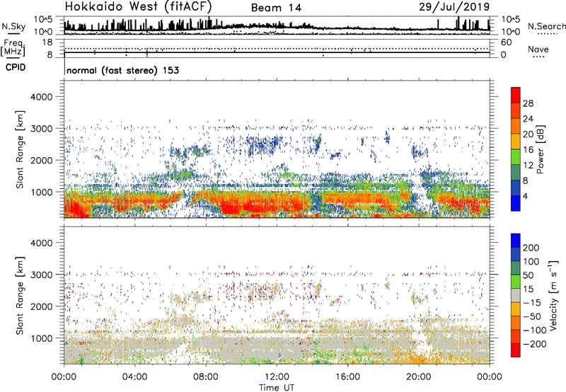566x392 pixels.
Task: Click the '4000' label on power panel axis
Action: pyautogui.click(x=41, y=97)
